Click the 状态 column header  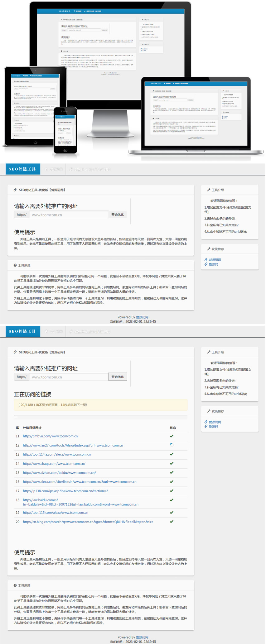pos(172,428)
